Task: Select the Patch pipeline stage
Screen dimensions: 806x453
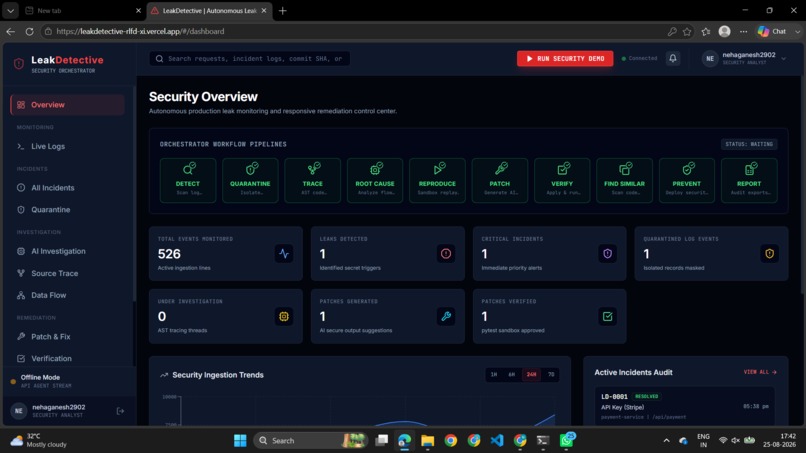Action: pyautogui.click(x=500, y=180)
